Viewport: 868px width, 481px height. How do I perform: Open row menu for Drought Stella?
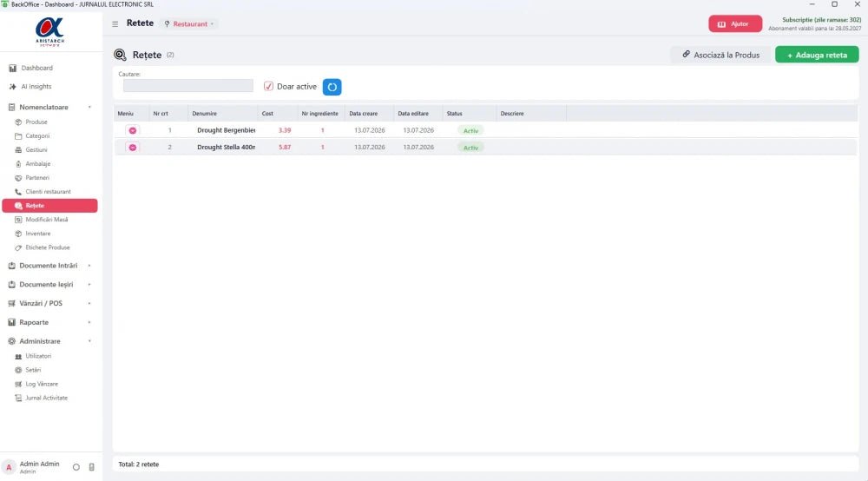[132, 148]
